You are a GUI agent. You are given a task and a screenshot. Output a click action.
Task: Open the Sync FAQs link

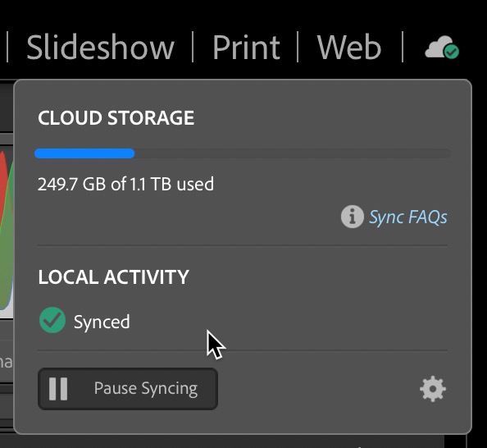click(408, 217)
